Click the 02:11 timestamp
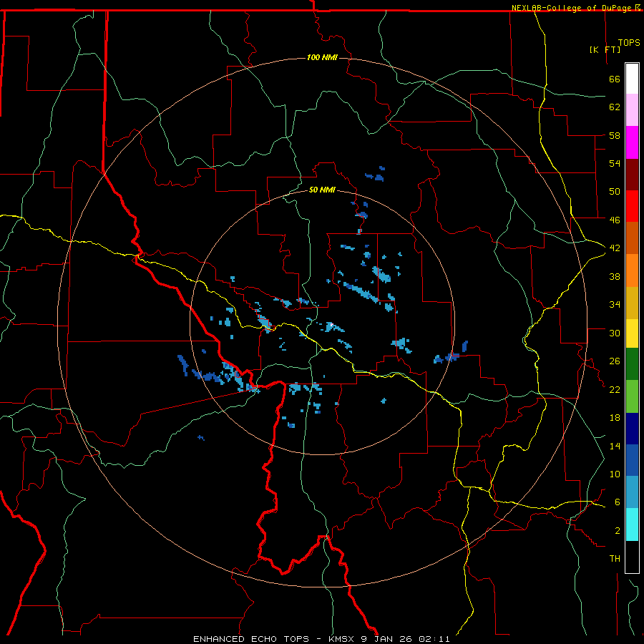This screenshot has height=644, width=644. (x=434, y=639)
